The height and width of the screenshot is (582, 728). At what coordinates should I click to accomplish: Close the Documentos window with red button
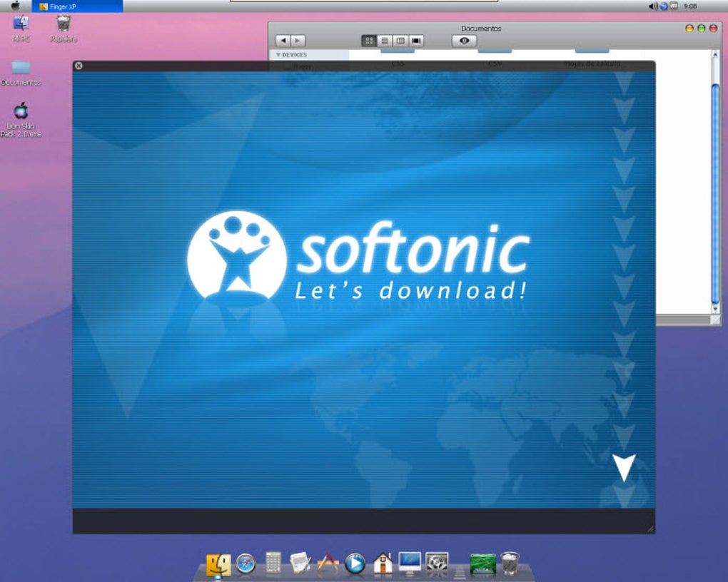pyautogui.click(x=713, y=29)
